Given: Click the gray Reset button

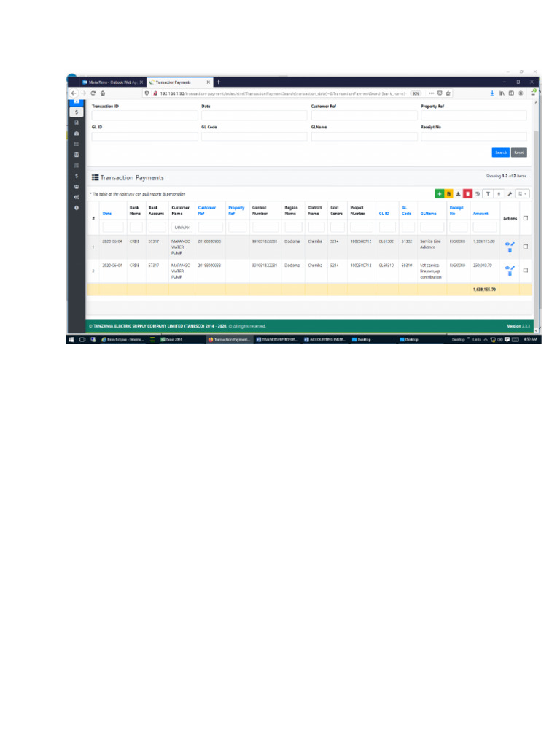Looking at the screenshot, I should (519, 152).
